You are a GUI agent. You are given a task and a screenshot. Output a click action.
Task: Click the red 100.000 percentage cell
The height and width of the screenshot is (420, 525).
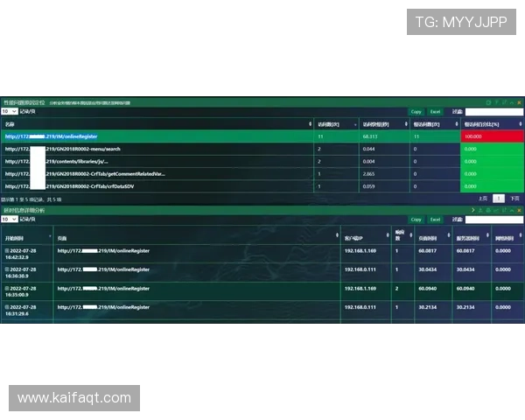pyautogui.click(x=491, y=136)
